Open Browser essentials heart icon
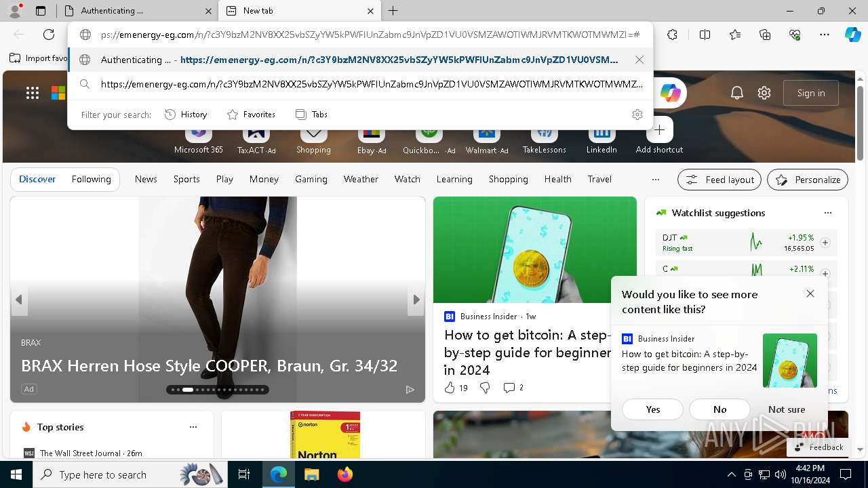The height and width of the screenshot is (488, 868). click(795, 35)
